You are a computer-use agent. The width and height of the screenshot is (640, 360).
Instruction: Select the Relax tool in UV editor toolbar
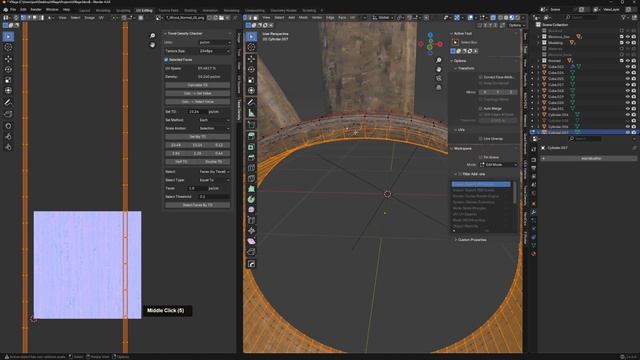pos(8,136)
